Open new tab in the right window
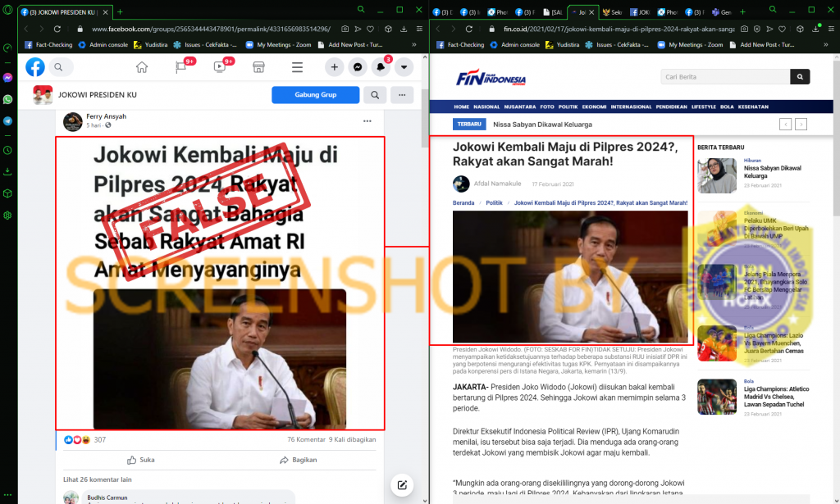840x504 pixels. pos(742,11)
